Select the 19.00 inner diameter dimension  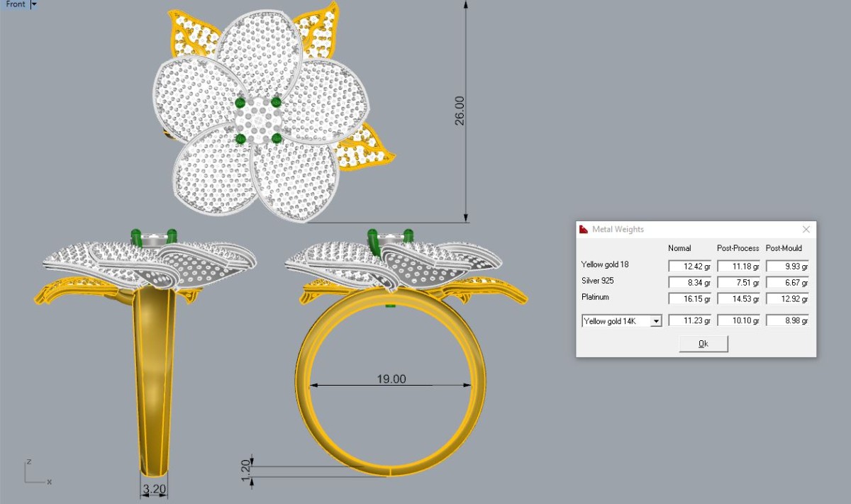[x=391, y=379]
